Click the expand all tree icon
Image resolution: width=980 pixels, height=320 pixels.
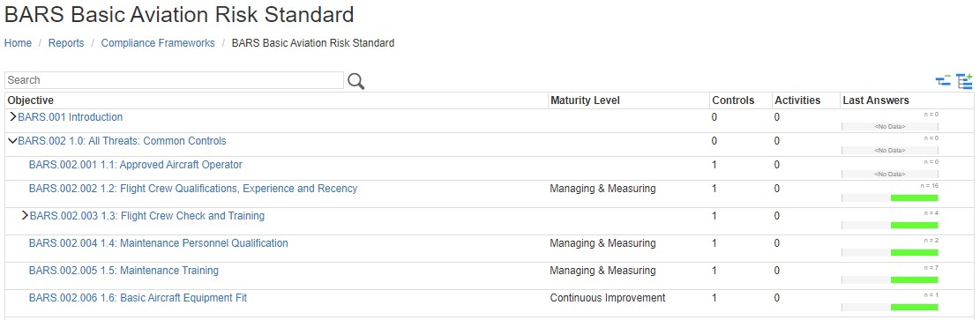tap(965, 80)
